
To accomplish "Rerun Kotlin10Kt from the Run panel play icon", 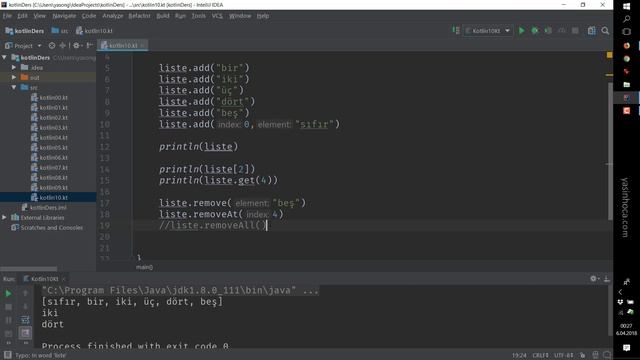I will [8, 293].
